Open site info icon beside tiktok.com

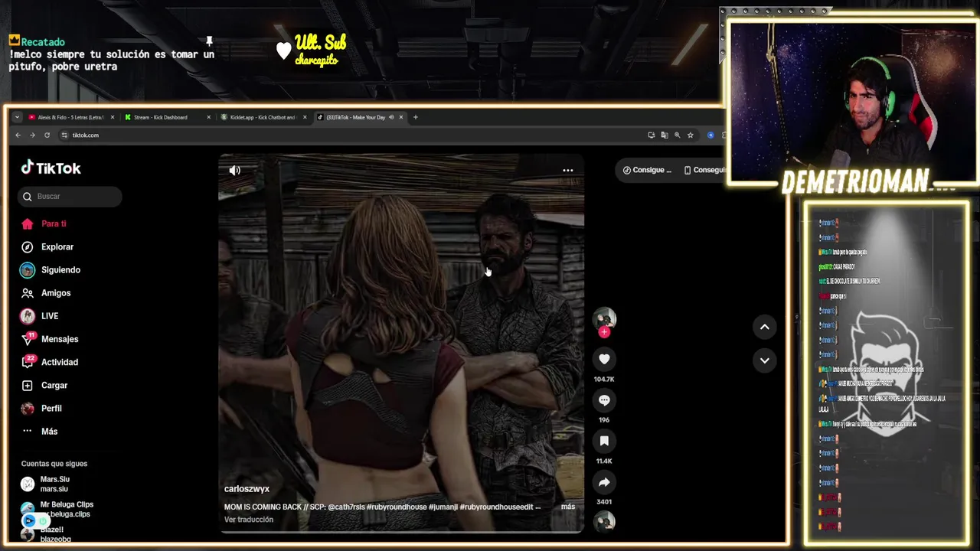click(64, 135)
